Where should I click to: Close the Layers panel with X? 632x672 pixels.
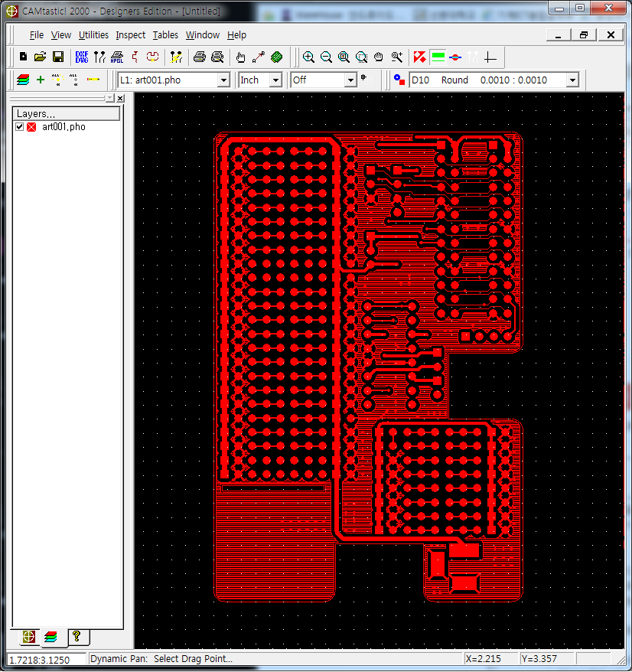120,99
